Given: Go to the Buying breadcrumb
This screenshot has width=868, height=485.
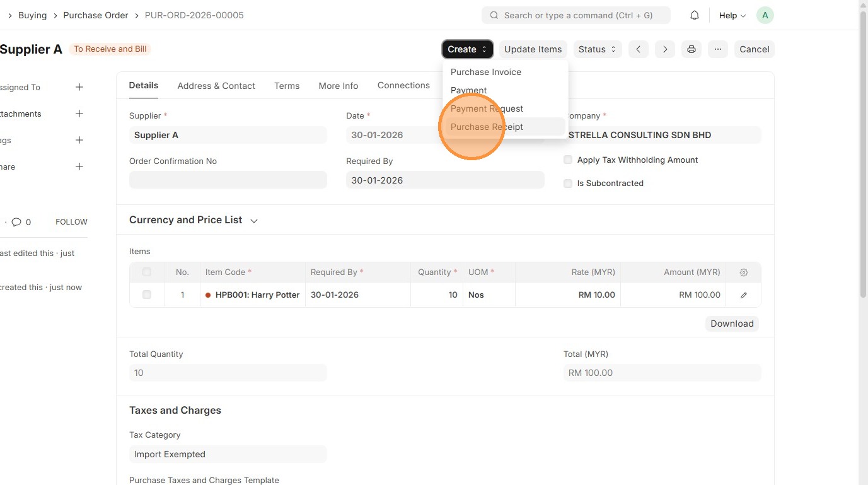Looking at the screenshot, I should click(33, 15).
